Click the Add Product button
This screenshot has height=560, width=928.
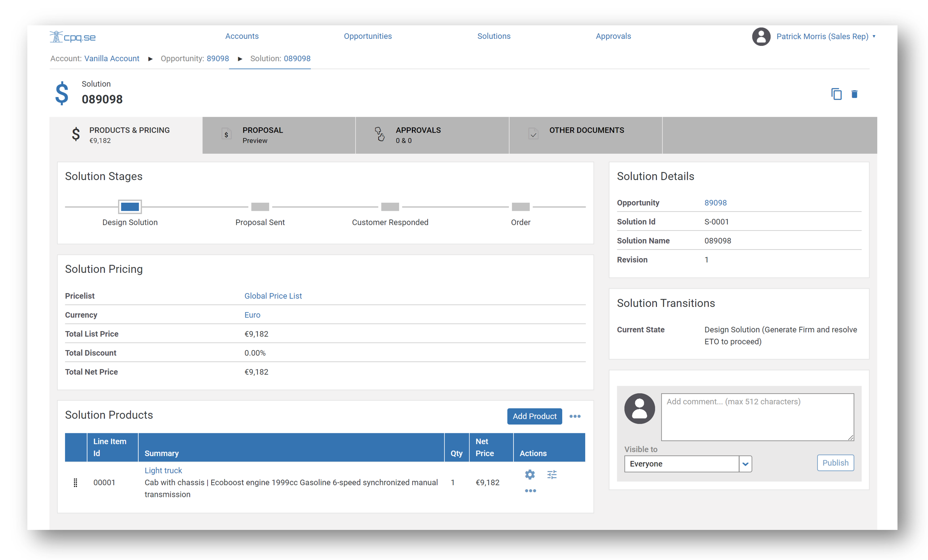tap(535, 416)
